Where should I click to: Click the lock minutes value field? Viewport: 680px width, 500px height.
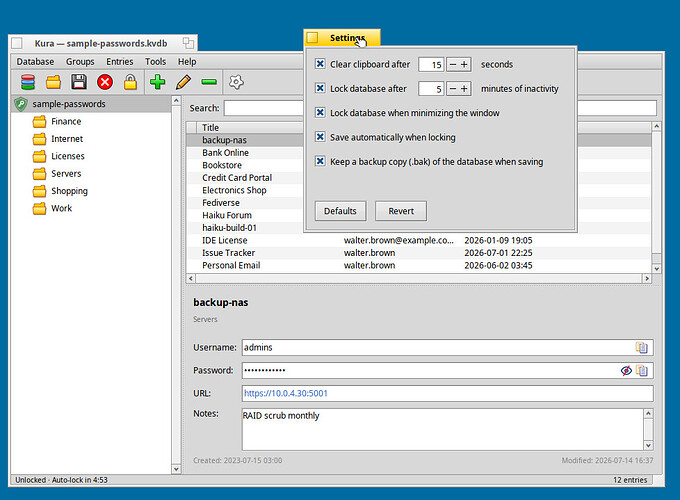tap(431, 89)
